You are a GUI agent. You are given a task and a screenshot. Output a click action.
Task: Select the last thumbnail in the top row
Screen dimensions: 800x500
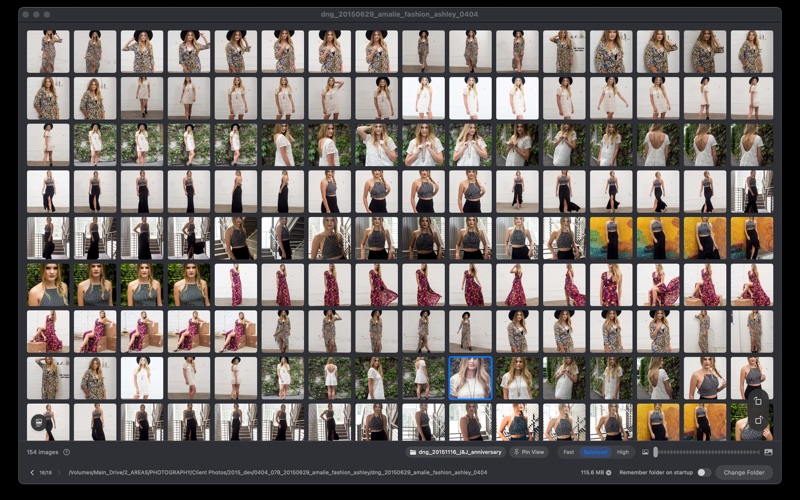pyautogui.click(x=752, y=51)
